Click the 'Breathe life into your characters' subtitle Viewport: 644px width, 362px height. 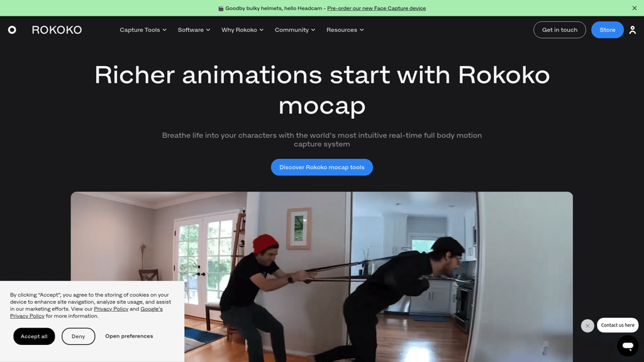tap(321, 140)
